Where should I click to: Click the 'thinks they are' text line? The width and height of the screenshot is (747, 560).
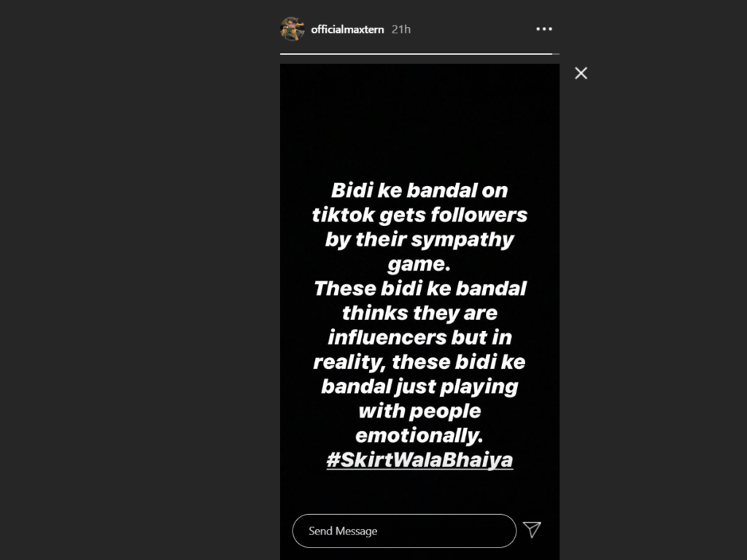pyautogui.click(x=419, y=314)
